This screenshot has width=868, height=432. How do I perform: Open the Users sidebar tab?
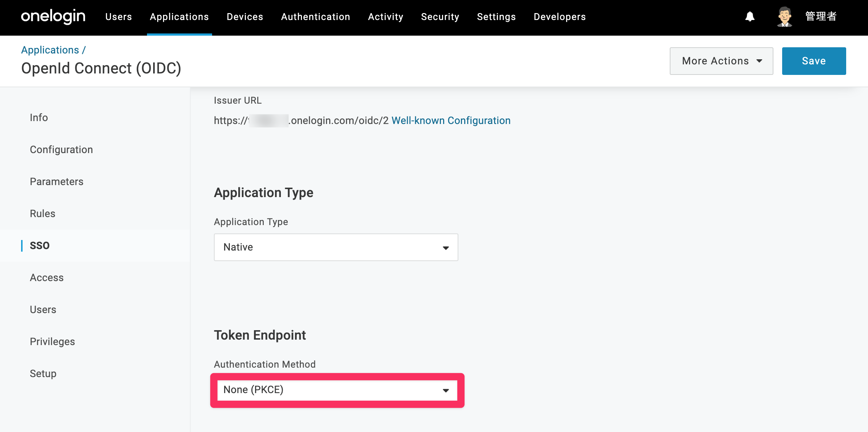[x=43, y=309]
